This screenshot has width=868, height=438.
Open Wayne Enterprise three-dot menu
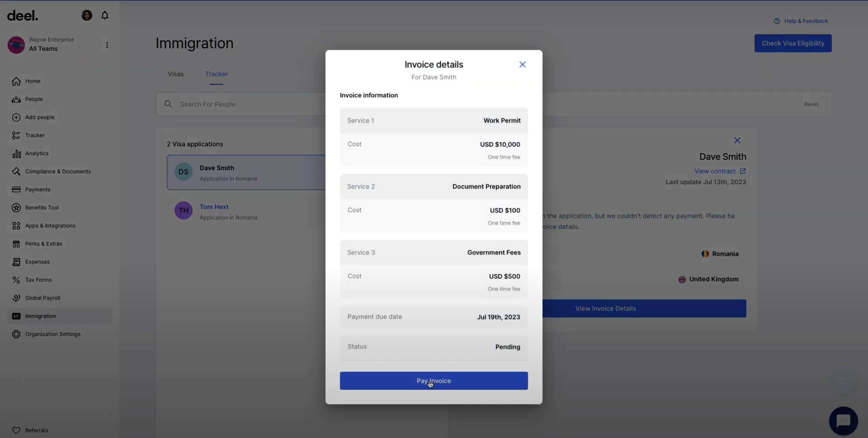click(x=107, y=45)
